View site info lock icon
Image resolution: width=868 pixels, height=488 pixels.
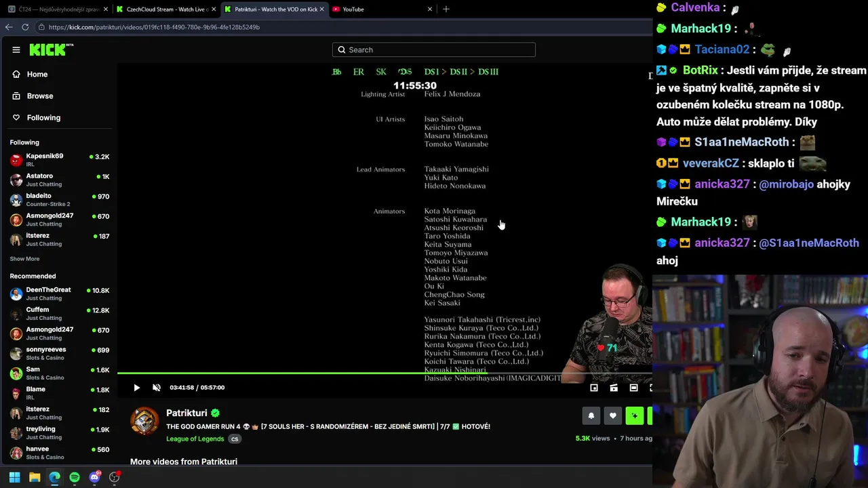[x=41, y=27]
